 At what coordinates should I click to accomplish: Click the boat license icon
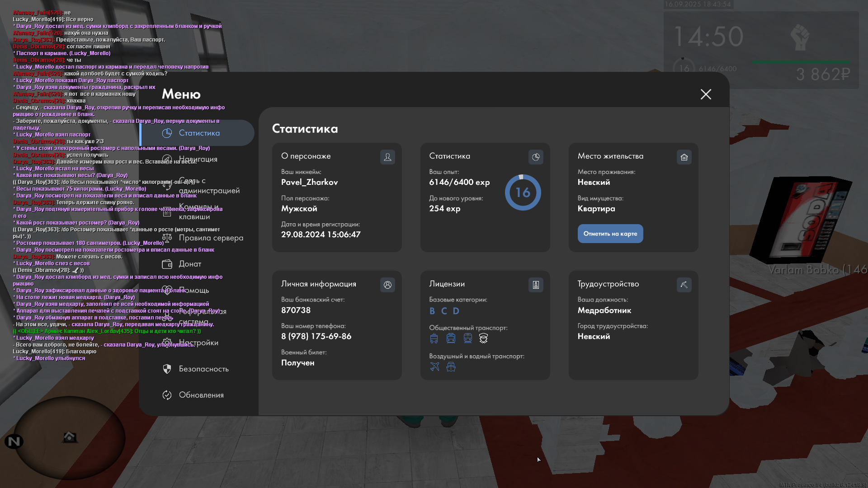(x=451, y=366)
